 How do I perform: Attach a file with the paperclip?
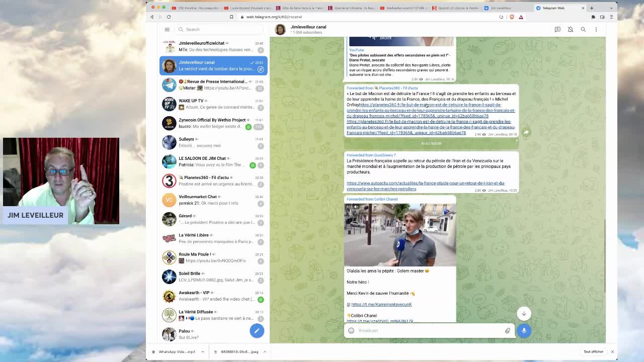click(508, 330)
